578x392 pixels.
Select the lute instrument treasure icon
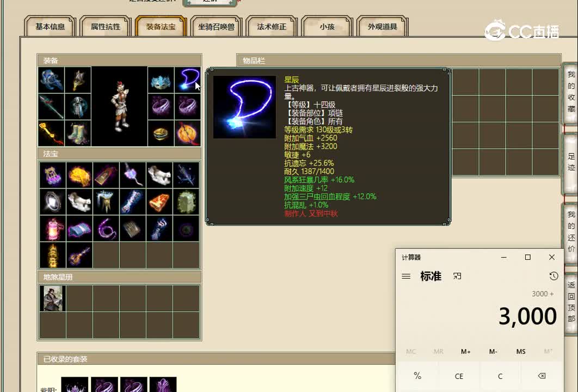point(79,255)
